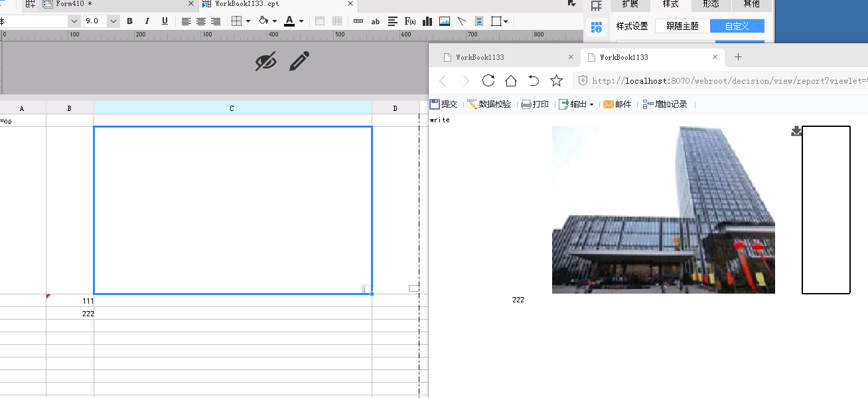The width and height of the screenshot is (868, 398).
Task: Toggle the crossed-eye preview visibility icon
Action: (x=265, y=62)
